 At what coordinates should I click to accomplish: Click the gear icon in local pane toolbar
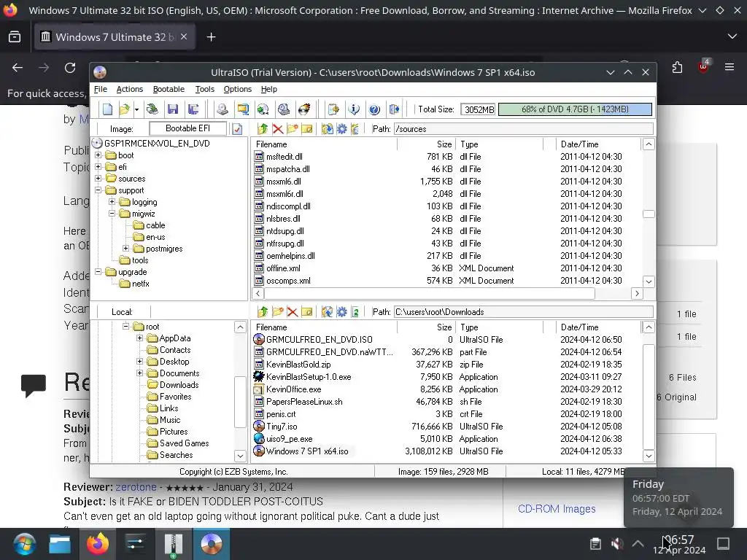pos(341,312)
